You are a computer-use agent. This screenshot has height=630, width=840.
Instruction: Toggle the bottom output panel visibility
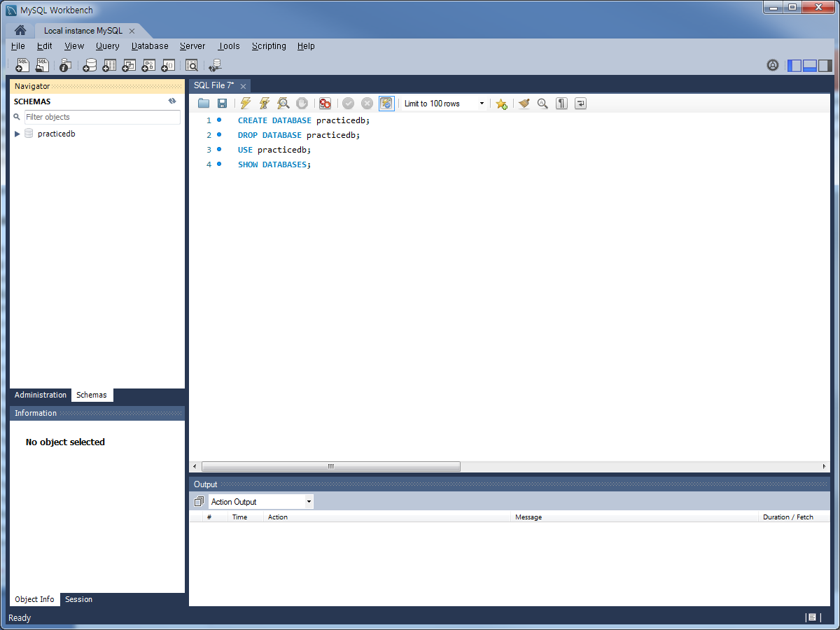point(810,66)
